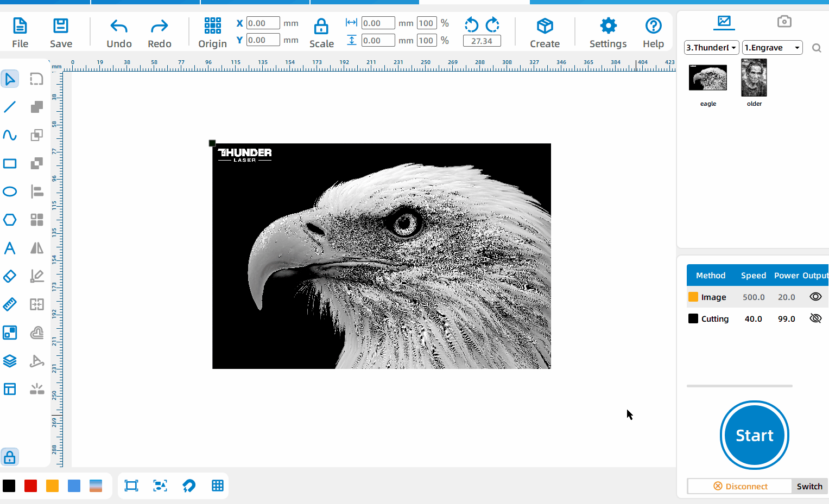
Task: Open the File menu
Action: [20, 33]
